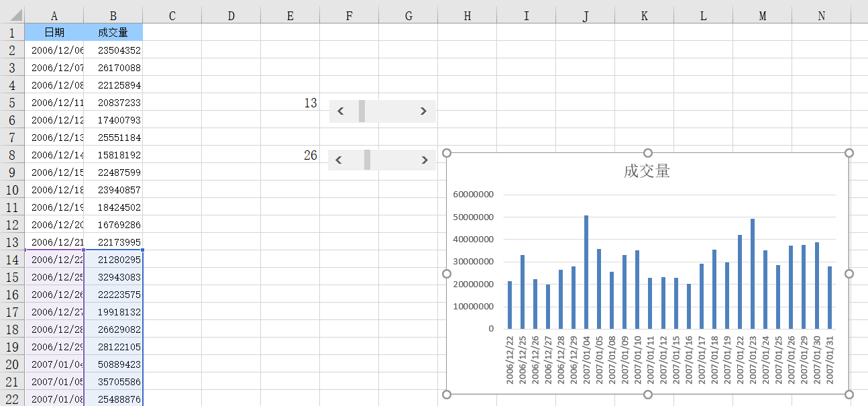Click the chart bar for 2006/12/22
This screenshot has height=406, width=868.
pos(509,305)
